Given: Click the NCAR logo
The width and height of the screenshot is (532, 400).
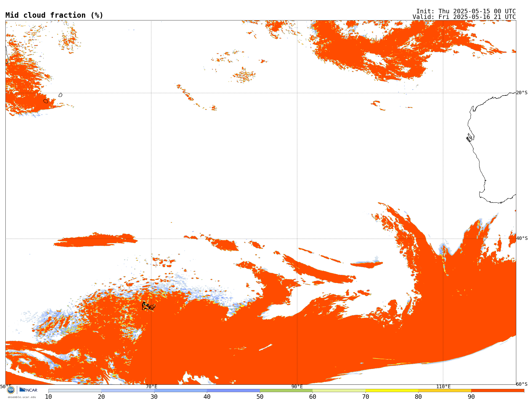Looking at the screenshot, I should (29, 390).
